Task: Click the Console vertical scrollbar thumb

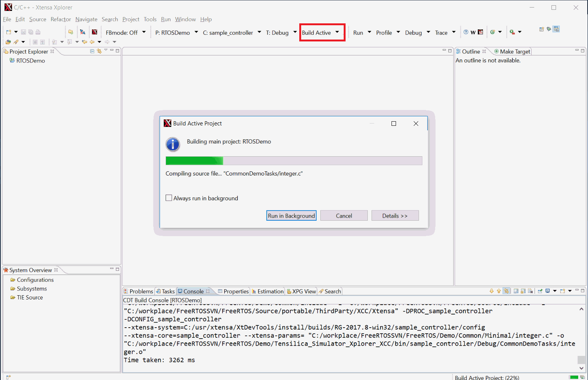Action: tap(581, 360)
